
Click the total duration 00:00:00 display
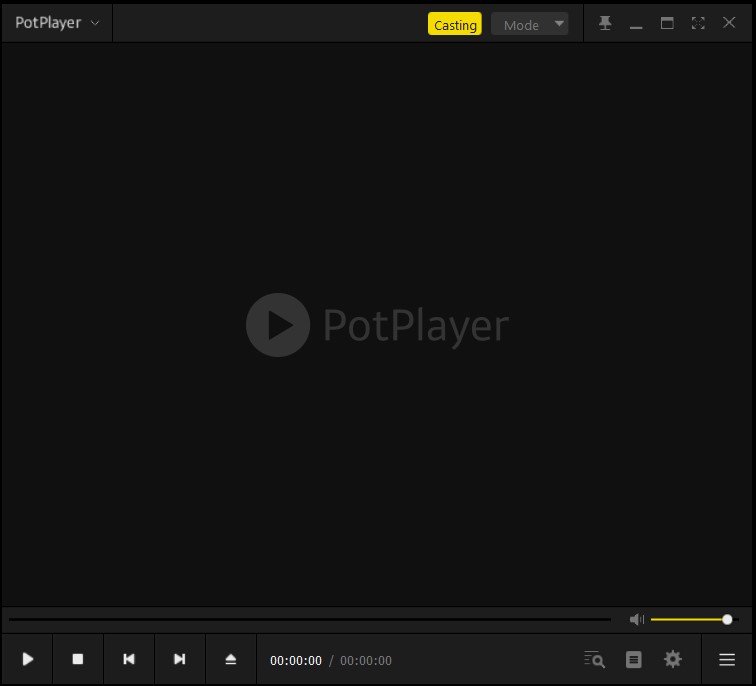click(x=366, y=660)
